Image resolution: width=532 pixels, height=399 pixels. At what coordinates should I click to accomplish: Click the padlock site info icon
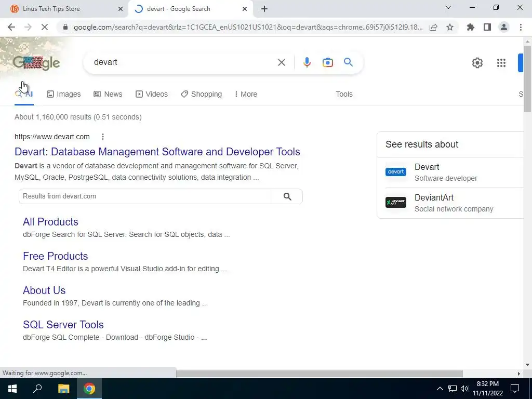(x=65, y=27)
